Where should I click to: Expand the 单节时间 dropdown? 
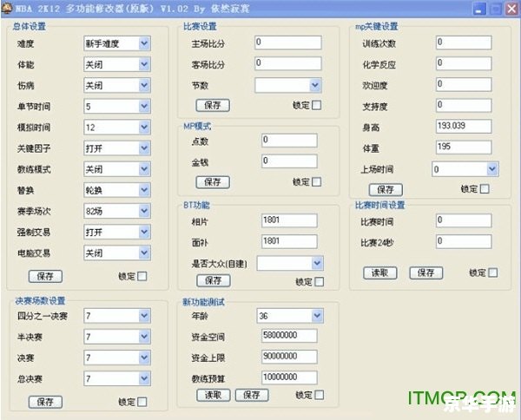point(117,106)
